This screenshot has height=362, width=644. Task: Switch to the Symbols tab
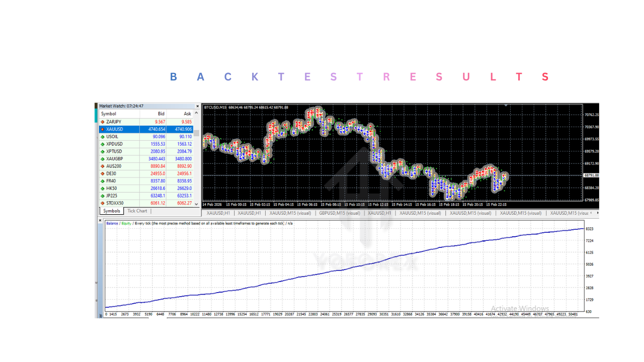[112, 211]
